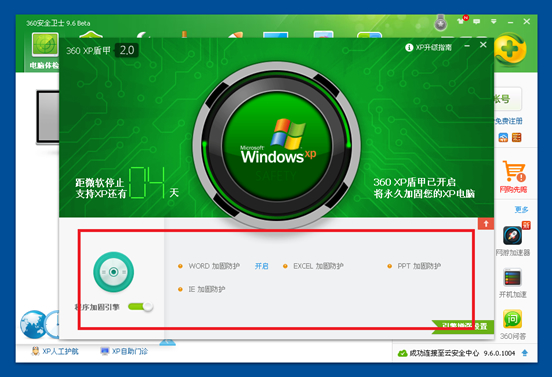Click the 开启 link next to WORD 加固防护
The height and width of the screenshot is (377, 552).
262,266
